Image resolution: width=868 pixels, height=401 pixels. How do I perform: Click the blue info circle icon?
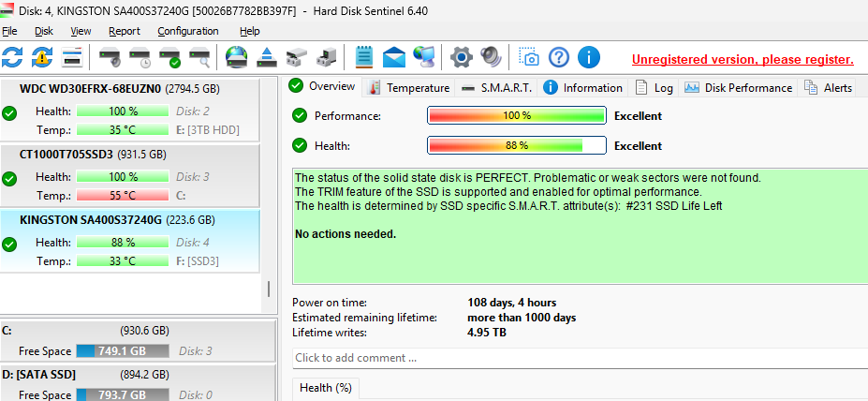pyautogui.click(x=589, y=56)
